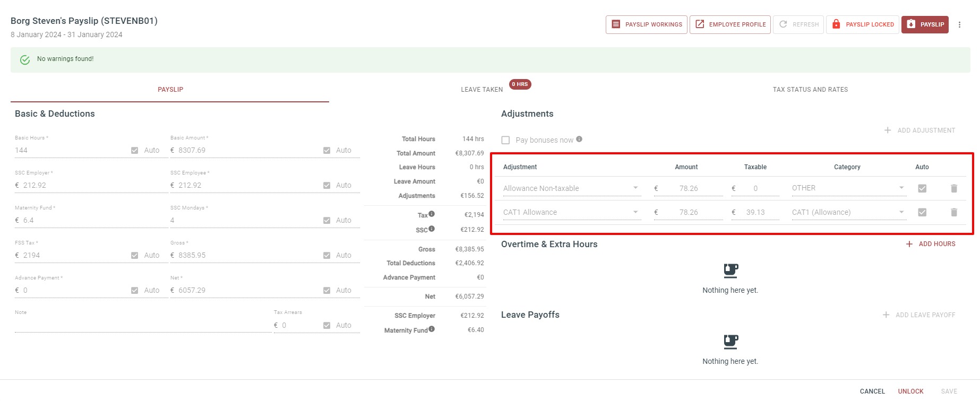Check the Pay bonuses now checkbox
Image resolution: width=980 pixels, height=401 pixels.
(x=505, y=140)
